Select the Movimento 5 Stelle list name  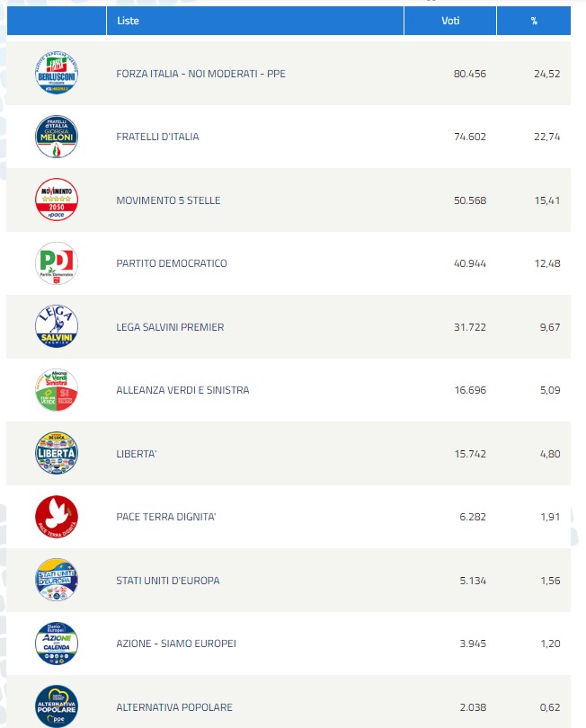pyautogui.click(x=168, y=200)
